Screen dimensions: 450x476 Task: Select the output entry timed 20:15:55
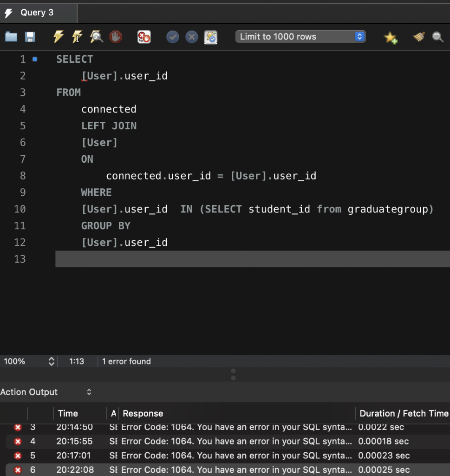click(228, 441)
